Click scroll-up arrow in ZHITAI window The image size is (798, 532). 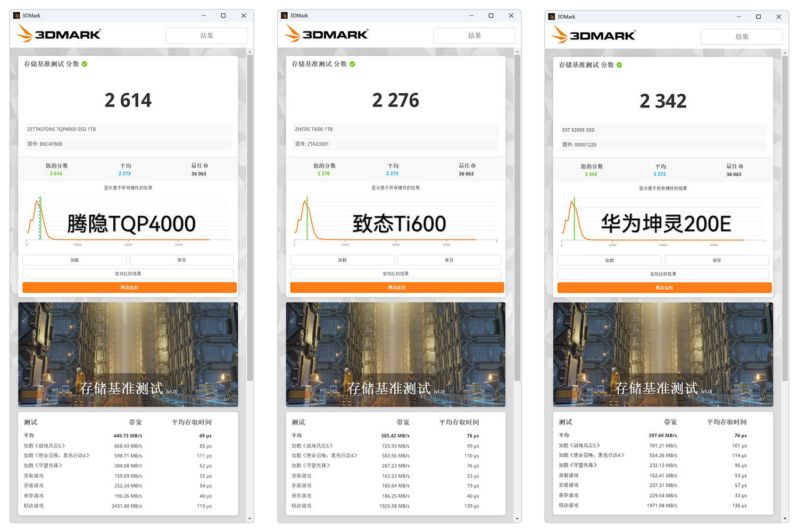point(518,52)
